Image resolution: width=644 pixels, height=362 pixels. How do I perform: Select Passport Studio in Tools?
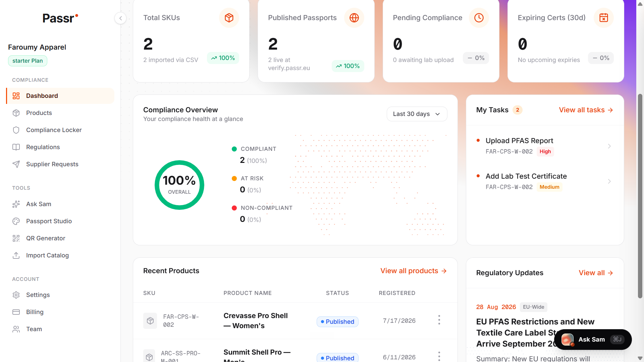[60, 221]
